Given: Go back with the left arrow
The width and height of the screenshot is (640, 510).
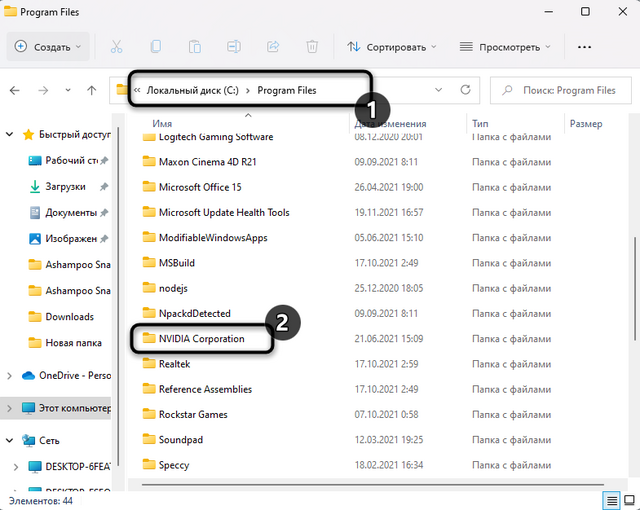Looking at the screenshot, I should [x=15, y=90].
